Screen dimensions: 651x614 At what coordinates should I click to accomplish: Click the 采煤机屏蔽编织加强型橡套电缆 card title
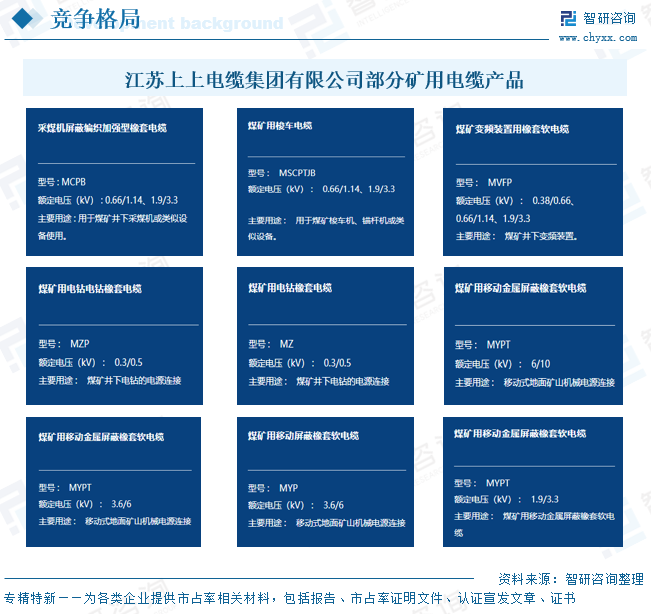click(x=102, y=128)
